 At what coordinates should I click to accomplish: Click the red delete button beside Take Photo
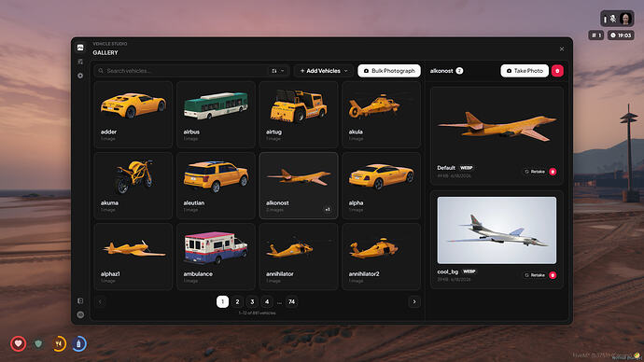[557, 71]
